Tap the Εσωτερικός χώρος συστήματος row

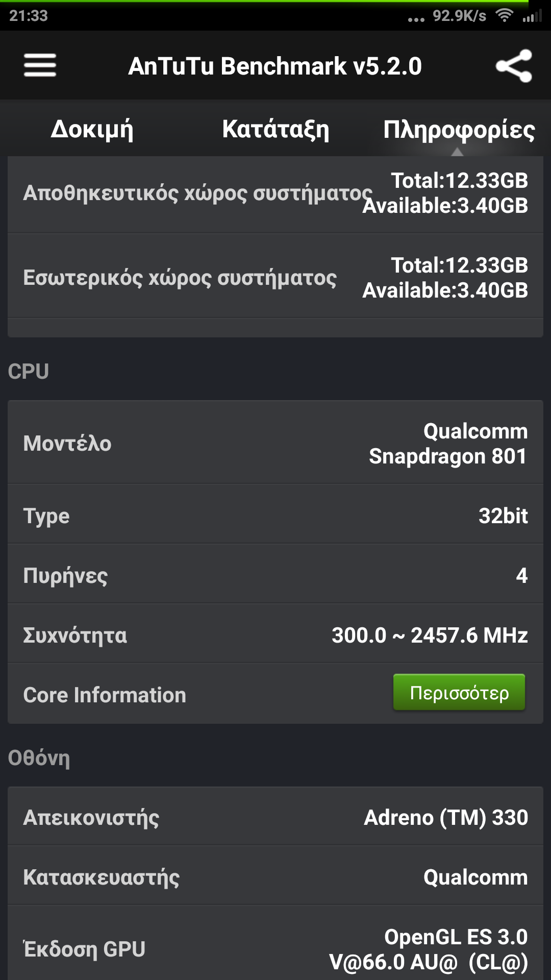[x=275, y=278]
